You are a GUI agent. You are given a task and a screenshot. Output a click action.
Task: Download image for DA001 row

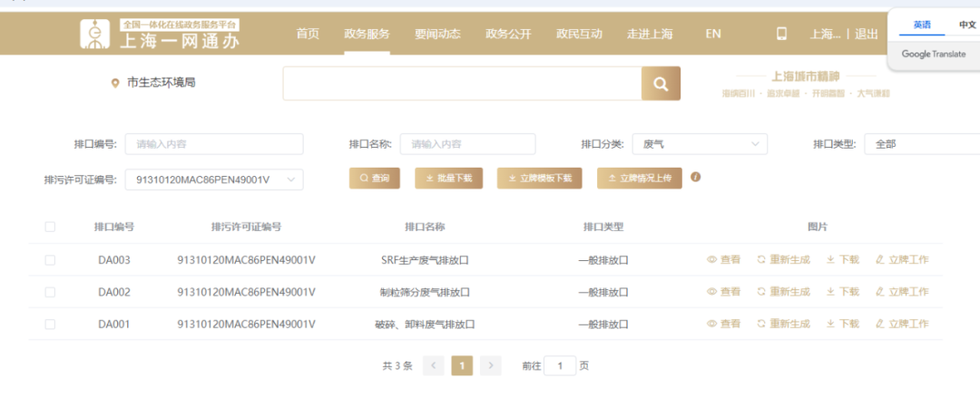click(842, 324)
